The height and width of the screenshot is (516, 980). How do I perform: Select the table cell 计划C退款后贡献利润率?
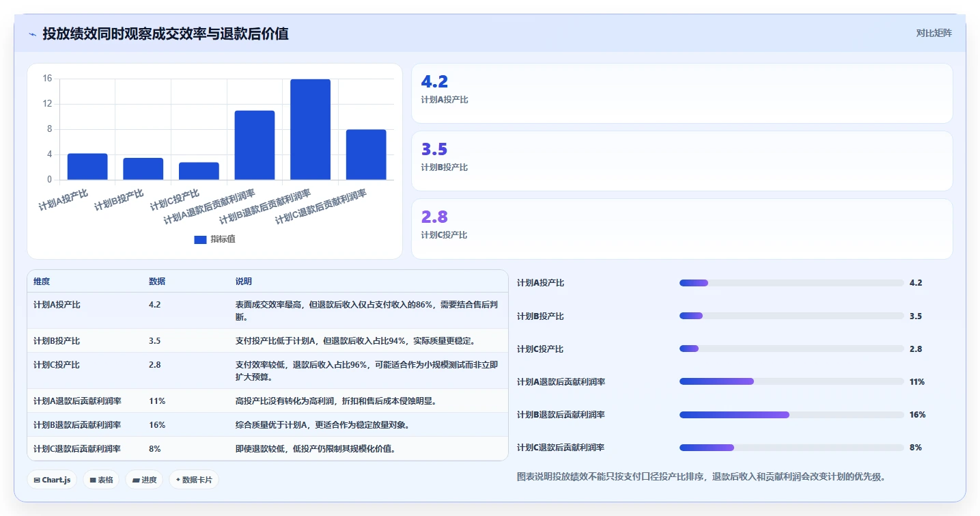(x=77, y=449)
